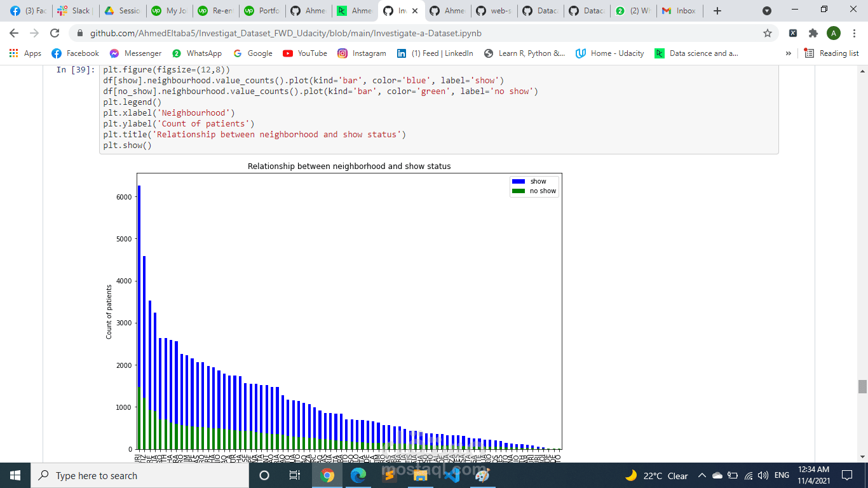Open the Messenger bookmark
This screenshot has width=868, height=488.
click(x=135, y=53)
